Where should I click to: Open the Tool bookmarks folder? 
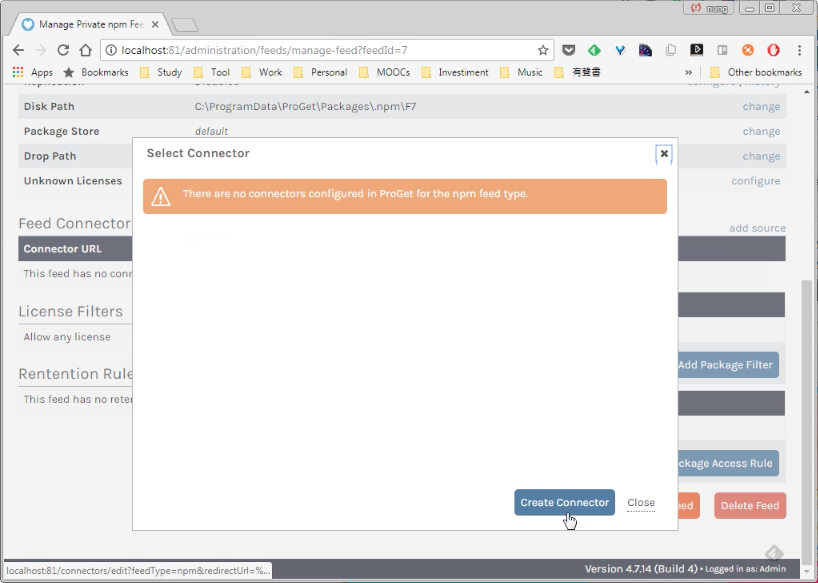click(x=211, y=72)
